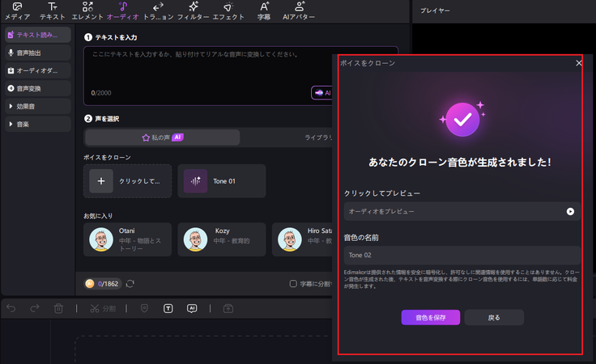Image resolution: width=596 pixels, height=364 pixels.
Task: Open the エレメント elements tab
Action: coord(87,11)
